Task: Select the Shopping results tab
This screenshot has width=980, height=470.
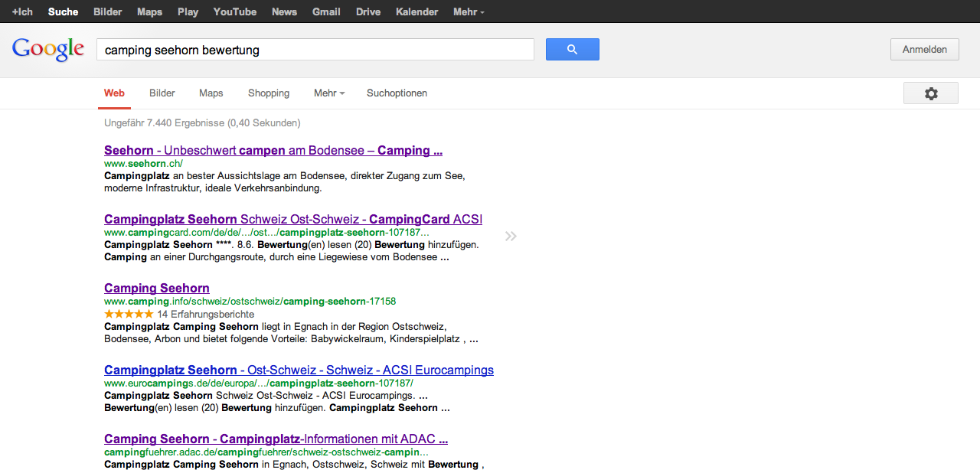Action: tap(269, 93)
